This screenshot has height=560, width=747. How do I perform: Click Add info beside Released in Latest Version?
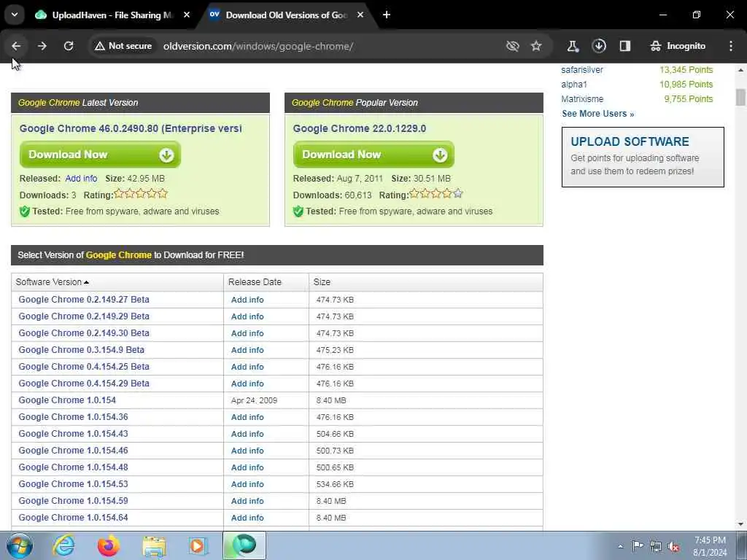pos(81,179)
